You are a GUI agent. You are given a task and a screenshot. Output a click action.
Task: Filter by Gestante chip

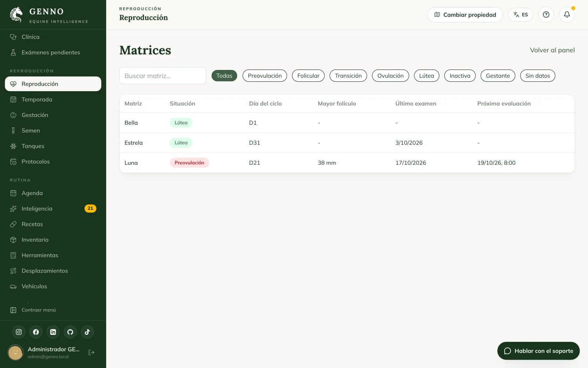pos(498,76)
